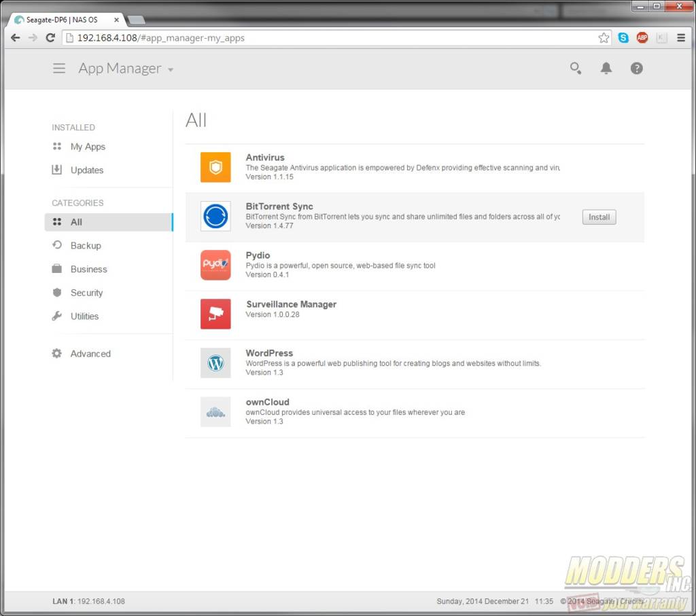Screen dimensions: 696x616
Task: Click the Antivirus description text
Action: coord(403,168)
